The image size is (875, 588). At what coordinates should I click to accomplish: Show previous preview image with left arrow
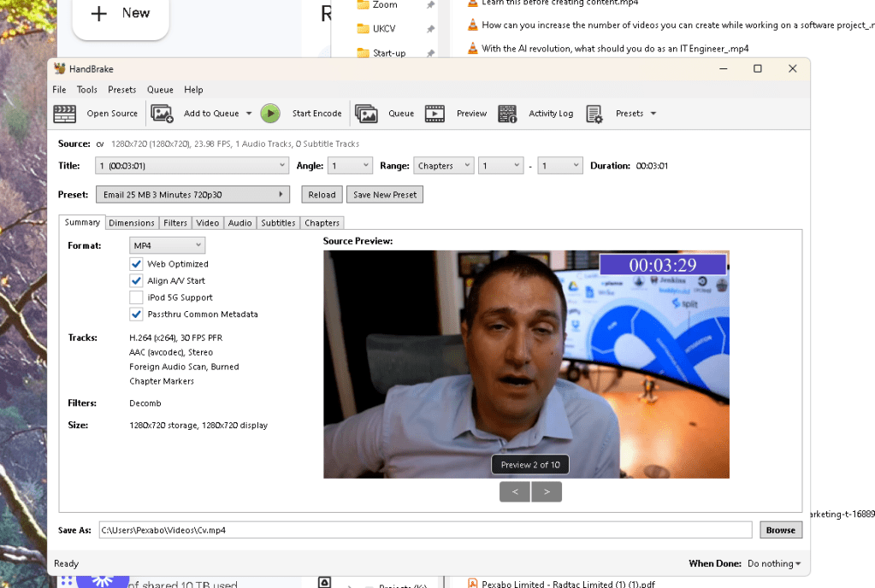point(515,491)
